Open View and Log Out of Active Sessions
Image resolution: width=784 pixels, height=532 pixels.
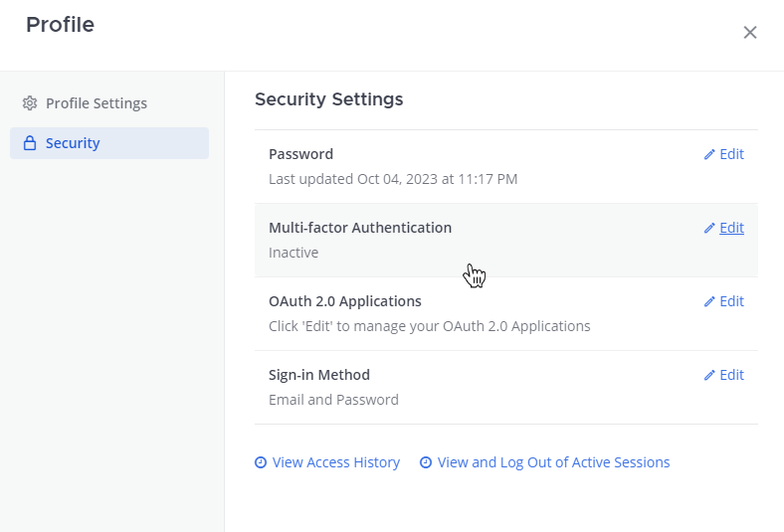pyautogui.click(x=553, y=462)
